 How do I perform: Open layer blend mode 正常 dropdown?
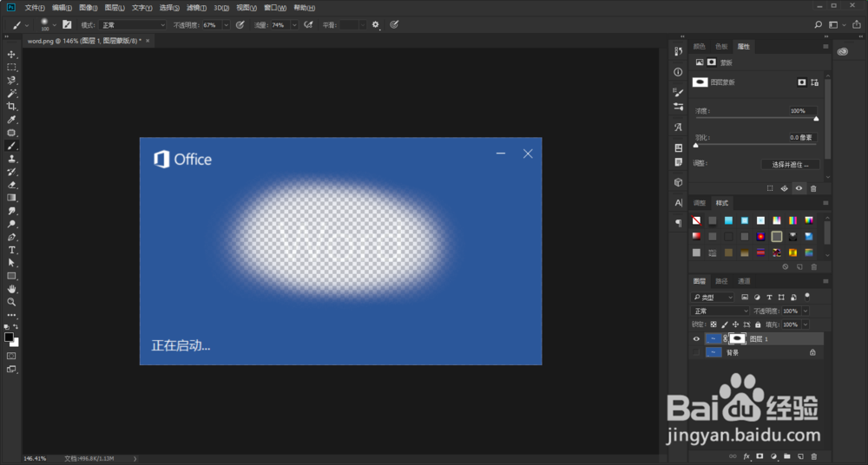[x=720, y=311]
